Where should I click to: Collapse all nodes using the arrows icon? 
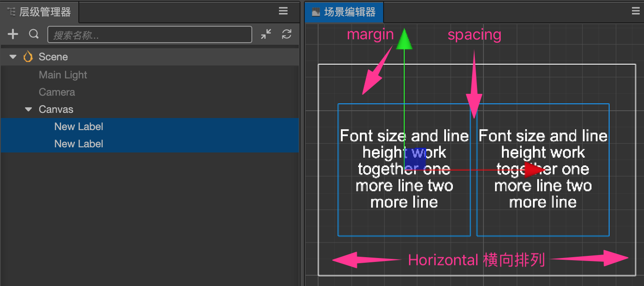click(x=266, y=34)
